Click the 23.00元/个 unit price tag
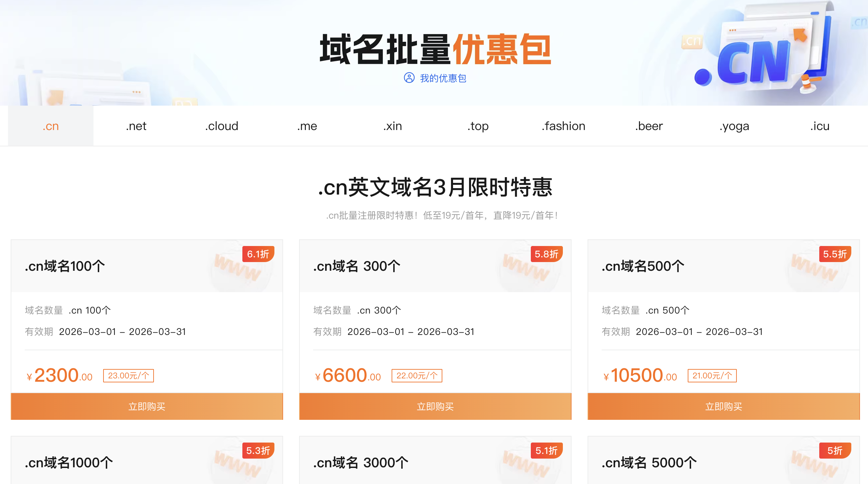 (129, 375)
